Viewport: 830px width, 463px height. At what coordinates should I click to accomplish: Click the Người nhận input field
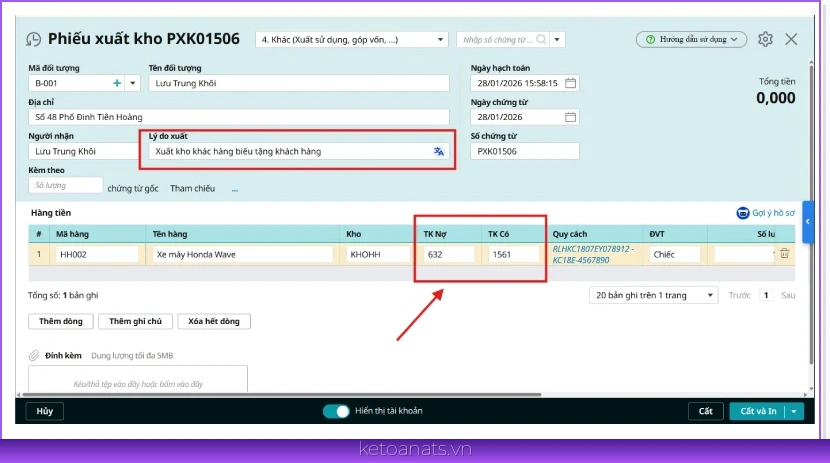[x=84, y=151]
